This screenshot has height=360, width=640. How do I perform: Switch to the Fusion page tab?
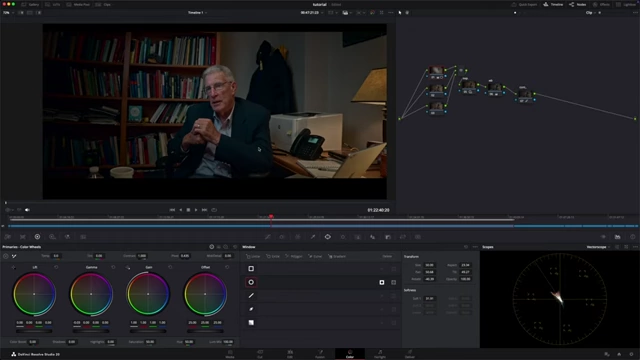click(320, 354)
